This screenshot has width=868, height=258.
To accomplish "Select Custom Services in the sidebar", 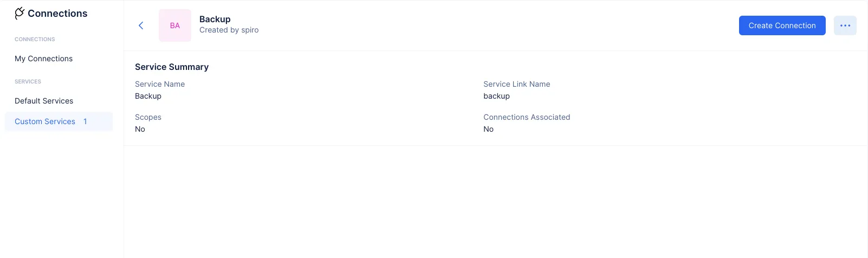I will point(59,121).
